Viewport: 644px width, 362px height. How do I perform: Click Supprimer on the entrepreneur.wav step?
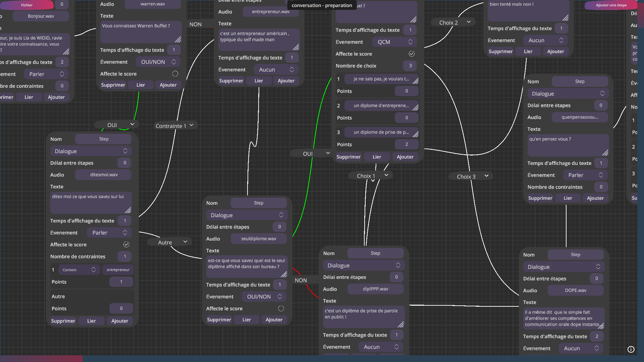tap(231, 81)
